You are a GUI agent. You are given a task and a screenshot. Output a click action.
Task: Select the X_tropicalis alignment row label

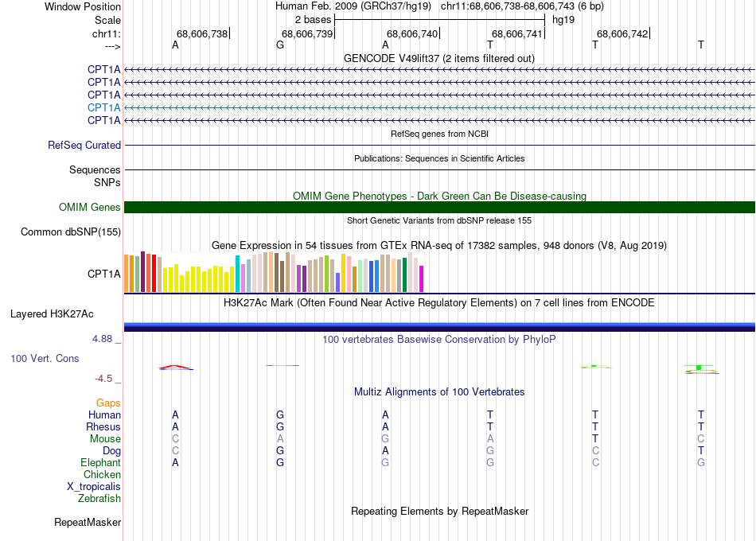[94, 487]
